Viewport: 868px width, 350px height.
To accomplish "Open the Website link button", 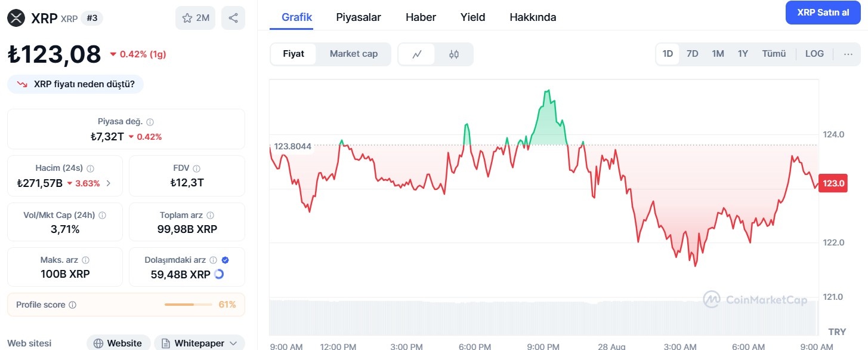I will [x=118, y=343].
